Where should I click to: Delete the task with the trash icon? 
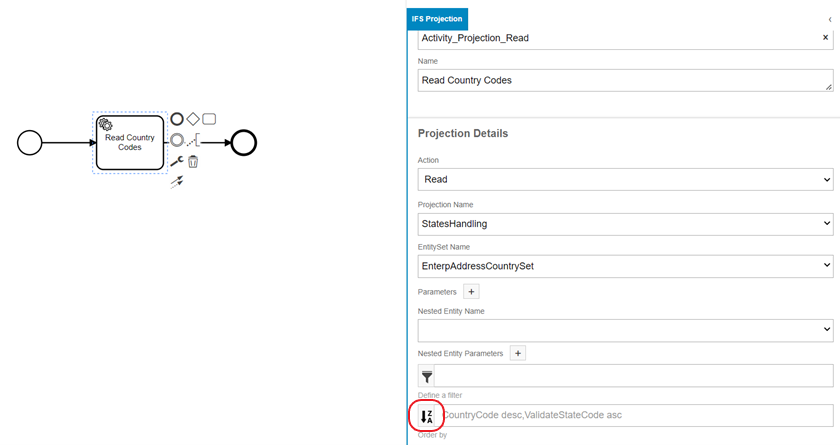click(193, 161)
